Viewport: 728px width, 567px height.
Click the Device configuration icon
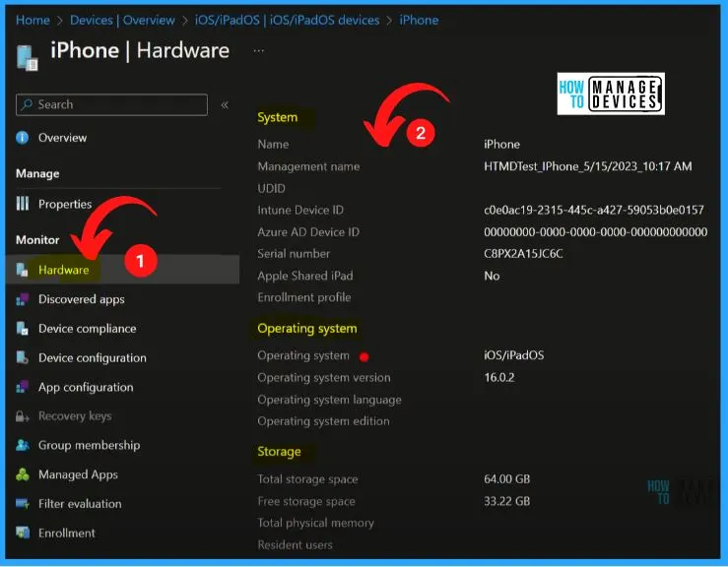[22, 357]
